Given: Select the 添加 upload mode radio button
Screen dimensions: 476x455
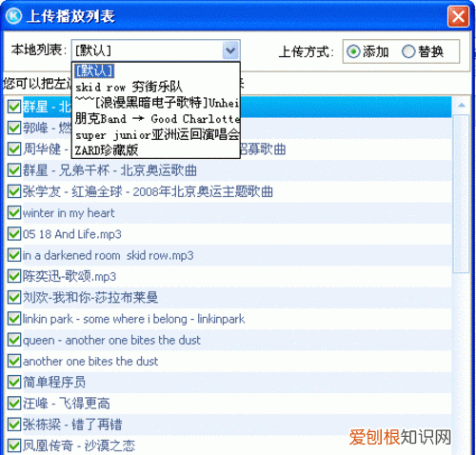Looking at the screenshot, I should (353, 51).
